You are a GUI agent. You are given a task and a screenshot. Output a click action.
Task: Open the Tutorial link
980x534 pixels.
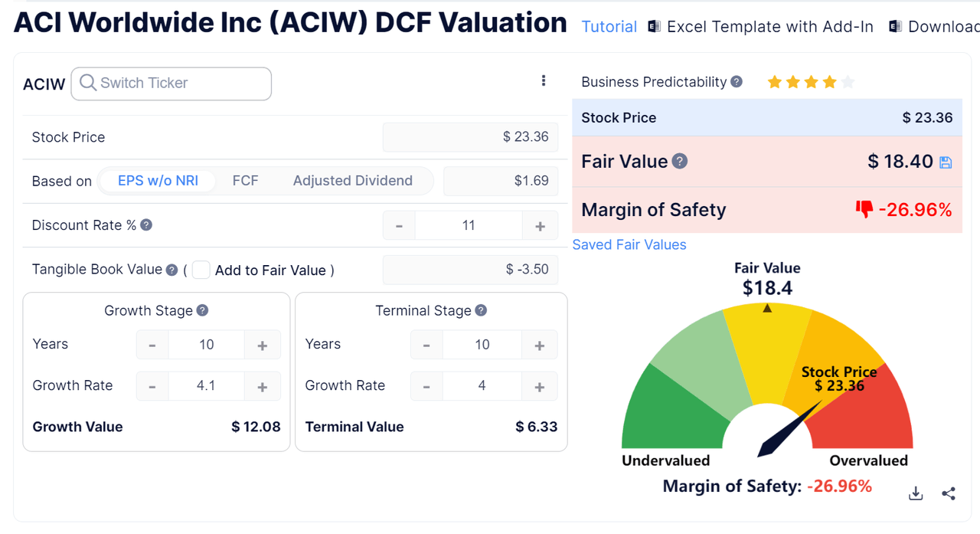click(x=609, y=27)
